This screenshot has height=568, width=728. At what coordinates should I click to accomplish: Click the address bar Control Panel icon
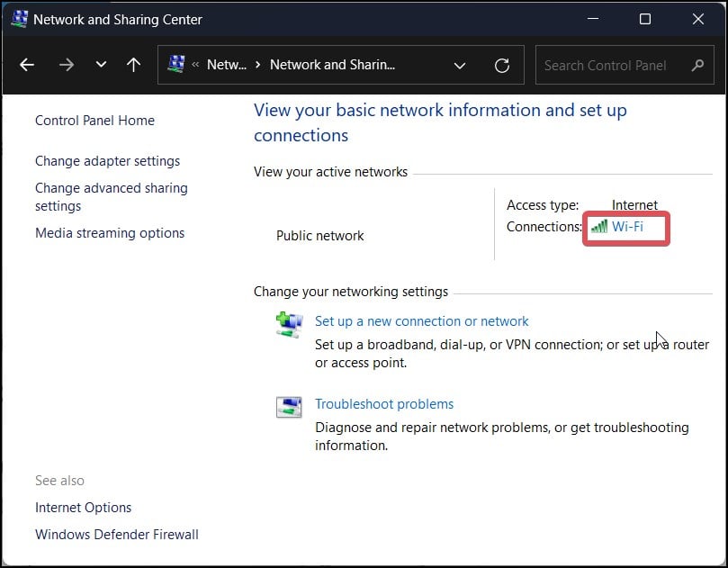click(x=176, y=65)
